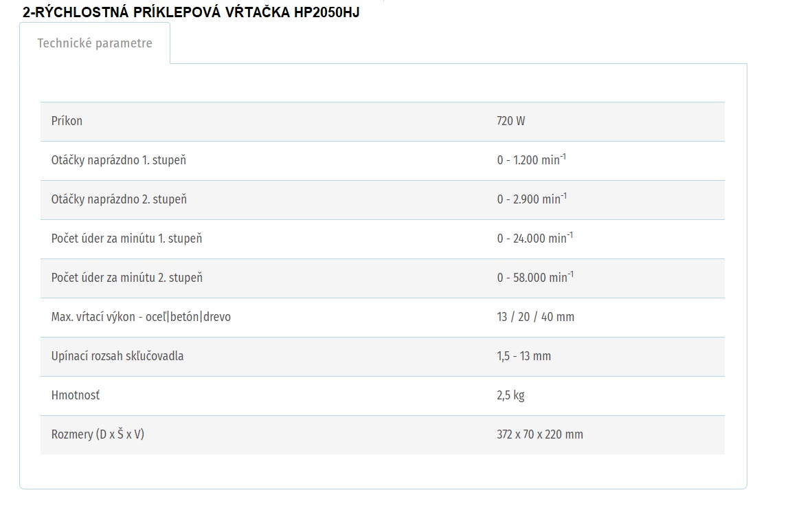Select the Počet úder za minútu 1. stupeň label
The width and height of the screenshot is (812, 519).
point(126,239)
